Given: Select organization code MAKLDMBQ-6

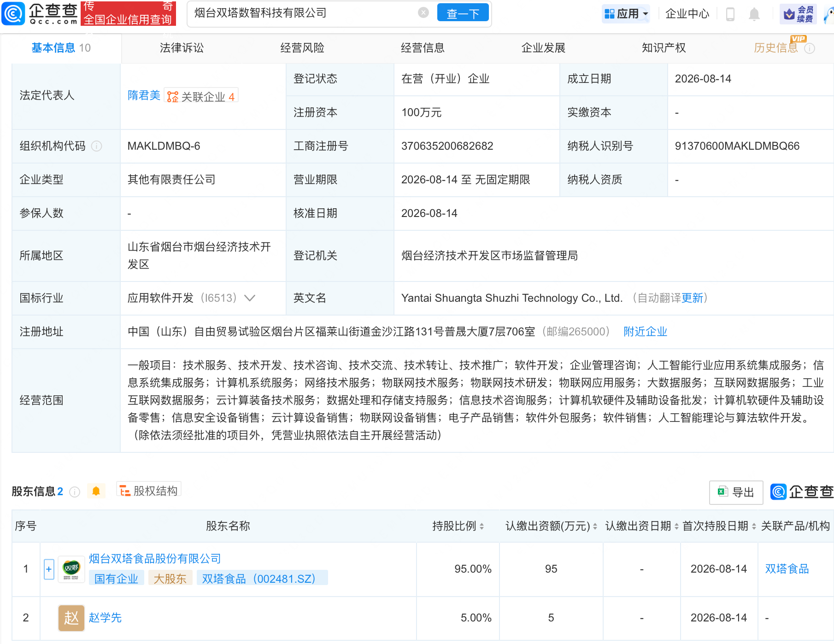Looking at the screenshot, I should pos(164,146).
